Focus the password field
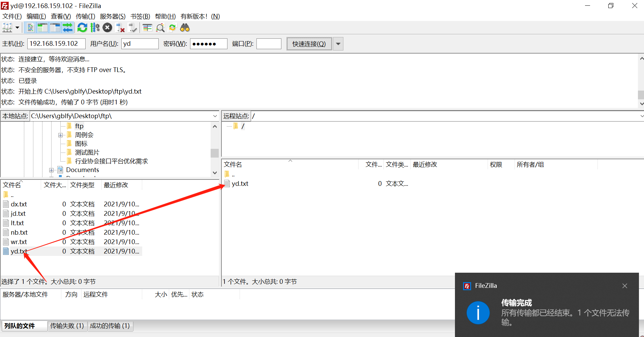This screenshot has width=644, height=337. click(209, 44)
